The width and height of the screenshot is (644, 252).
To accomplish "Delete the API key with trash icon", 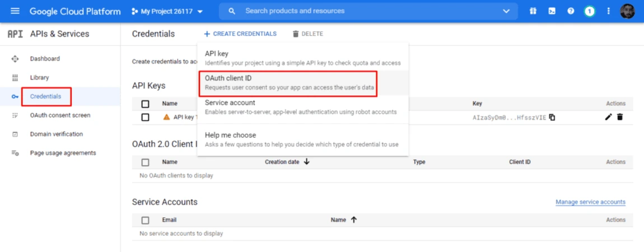I will [620, 118].
